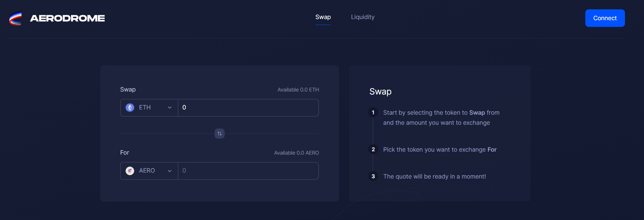This screenshot has height=220, width=644.
Task: Click step 2 indicator in instructions
Action: (x=373, y=149)
